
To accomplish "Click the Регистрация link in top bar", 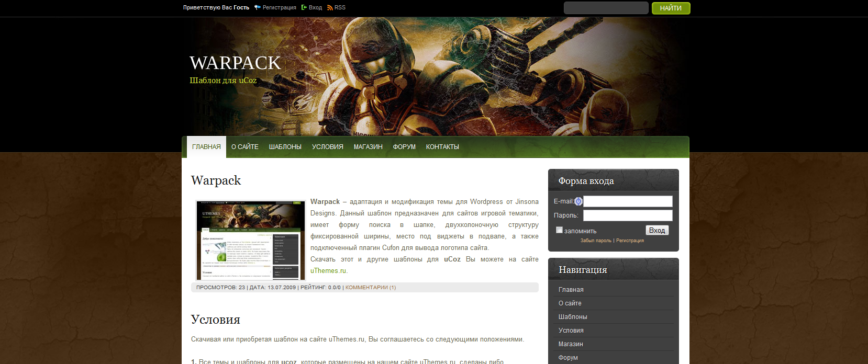I will coord(280,7).
